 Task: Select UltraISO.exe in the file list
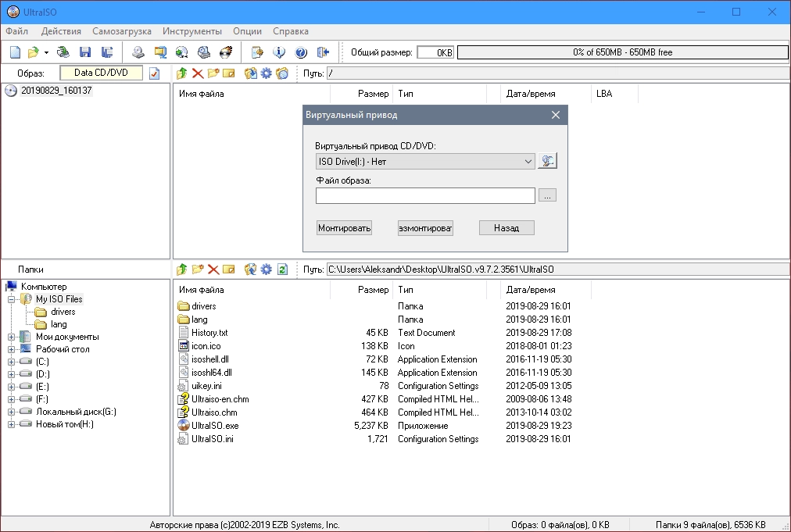pos(215,426)
